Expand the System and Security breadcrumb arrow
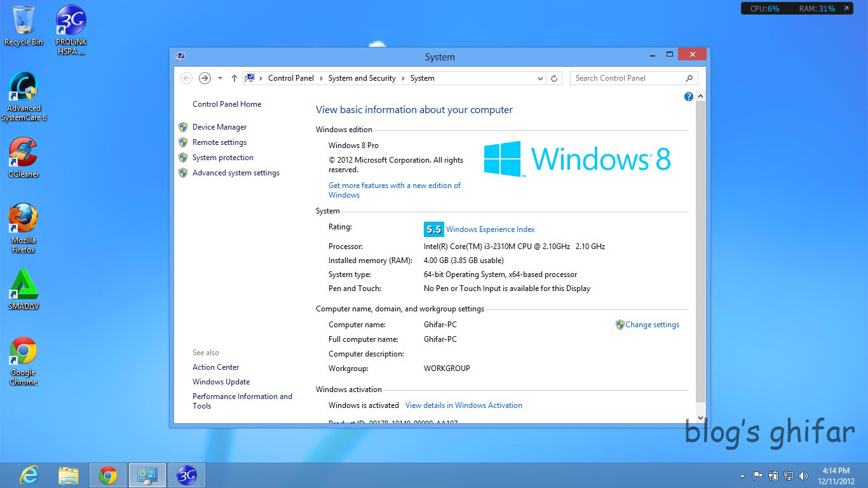Screen dimensions: 868x488 403,78
